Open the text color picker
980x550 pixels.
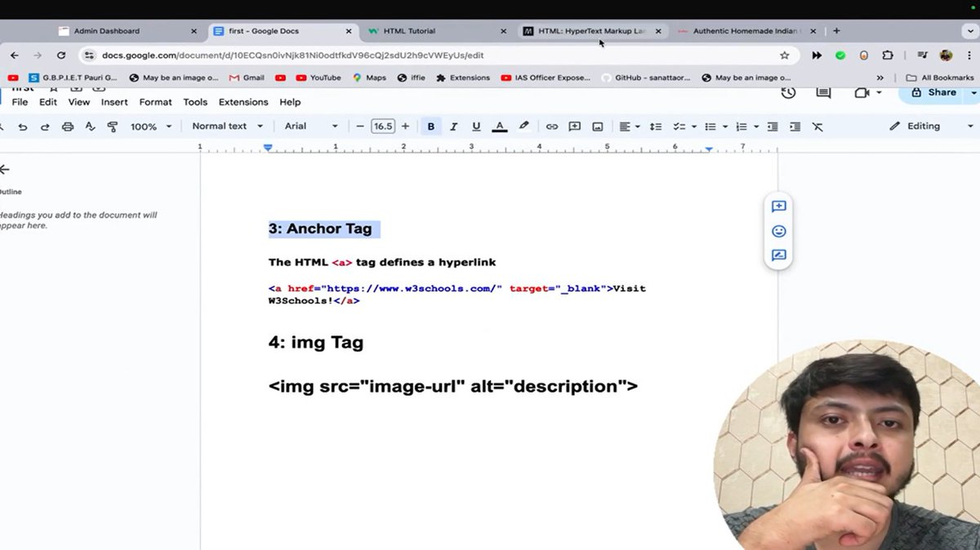(500, 126)
